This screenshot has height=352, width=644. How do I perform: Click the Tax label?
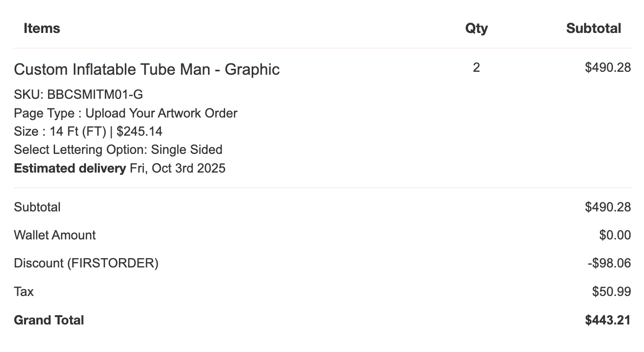24,292
